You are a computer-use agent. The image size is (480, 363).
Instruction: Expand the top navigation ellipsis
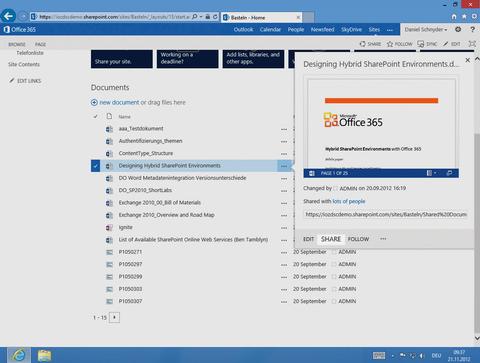pos(390,30)
